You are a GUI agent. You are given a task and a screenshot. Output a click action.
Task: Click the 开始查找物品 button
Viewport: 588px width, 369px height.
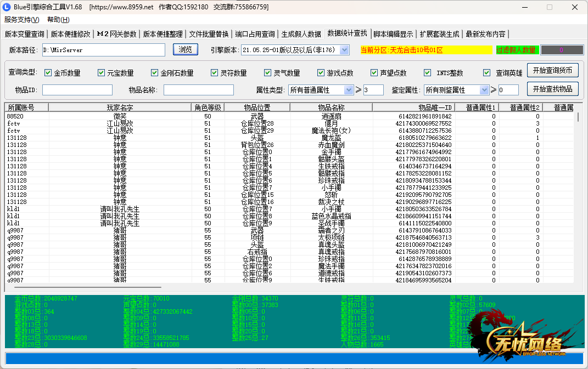pyautogui.click(x=552, y=89)
